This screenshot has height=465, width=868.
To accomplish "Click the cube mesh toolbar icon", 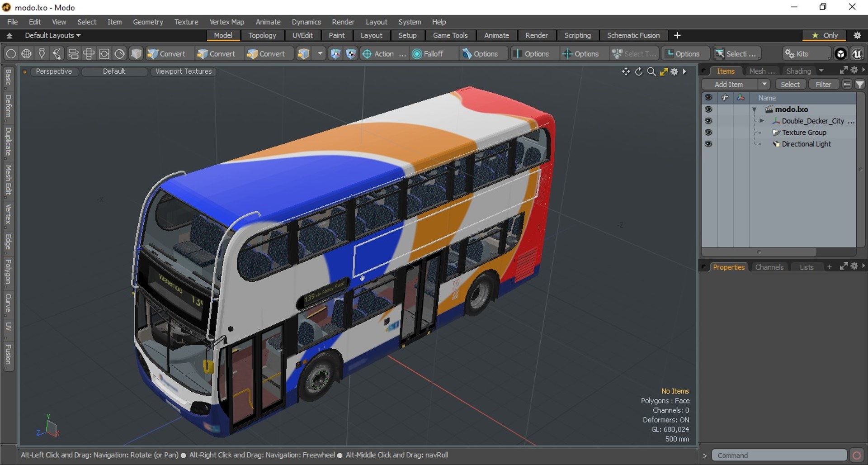I will tap(136, 54).
